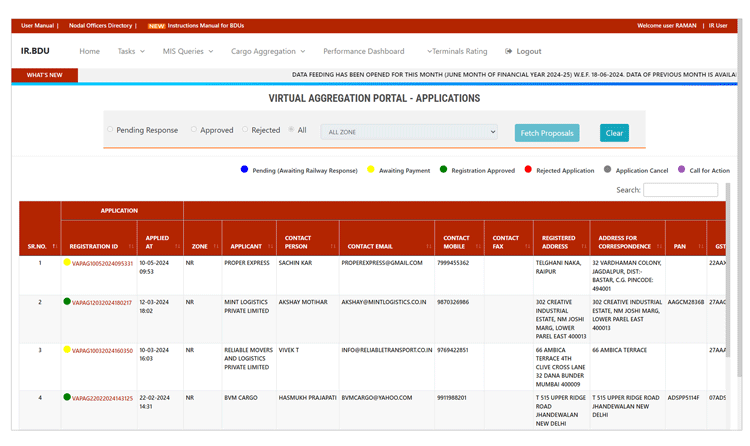750x446 pixels.
Task: Sort by Zone column arrows
Action: pos(216,246)
